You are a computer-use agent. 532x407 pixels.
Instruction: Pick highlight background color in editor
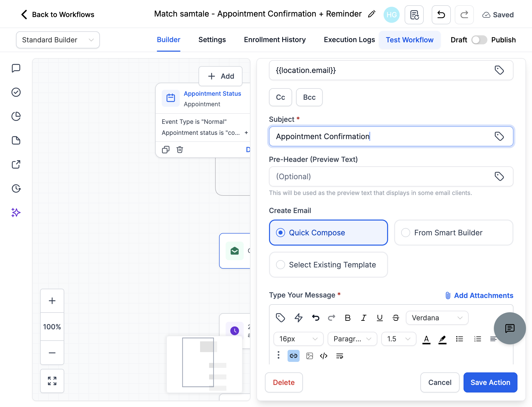442,339
